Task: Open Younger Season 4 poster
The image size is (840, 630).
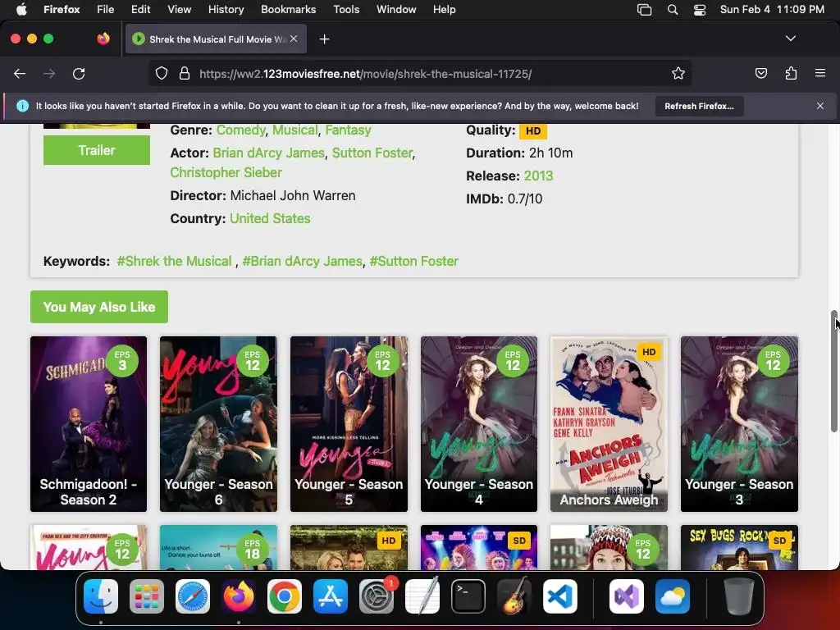Action: tap(479, 424)
